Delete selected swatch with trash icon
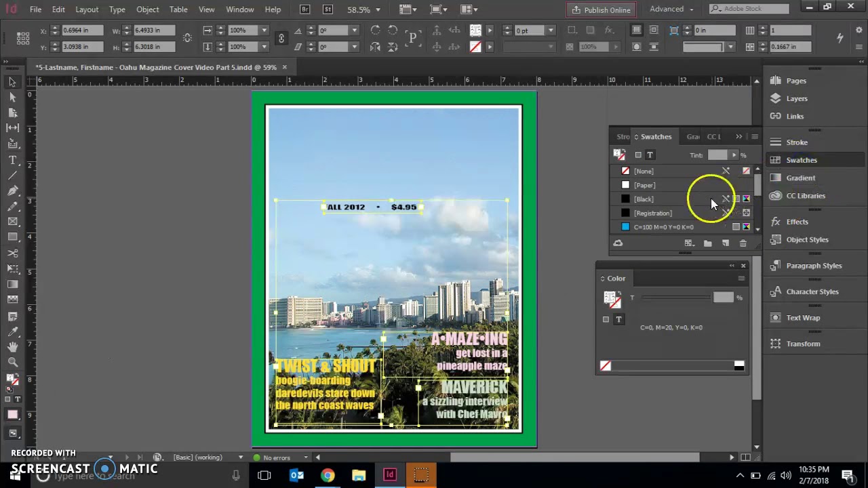This screenshot has height=488, width=868. pyautogui.click(x=743, y=243)
